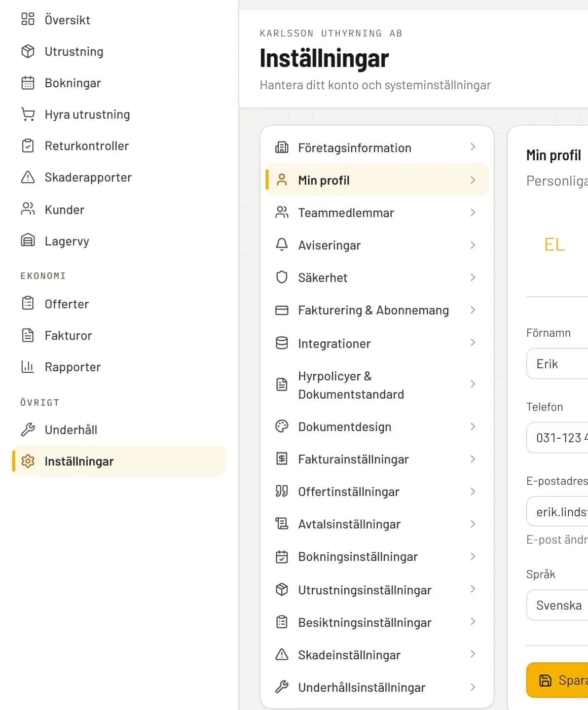
Task: Click the Förnamn field containing Erik
Action: (557, 364)
